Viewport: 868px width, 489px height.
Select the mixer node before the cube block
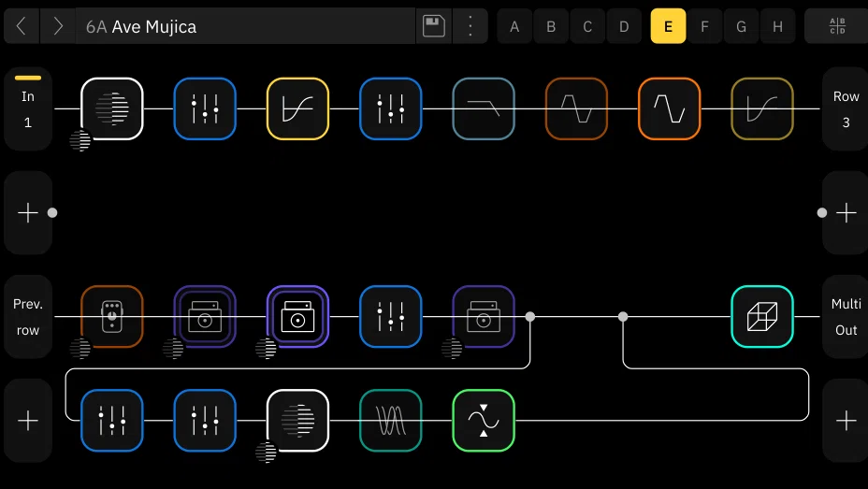(623, 316)
